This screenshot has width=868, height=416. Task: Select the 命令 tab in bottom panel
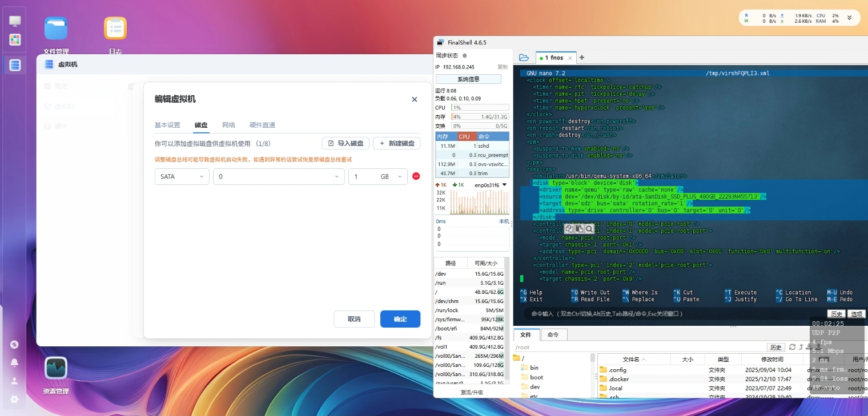(553, 335)
